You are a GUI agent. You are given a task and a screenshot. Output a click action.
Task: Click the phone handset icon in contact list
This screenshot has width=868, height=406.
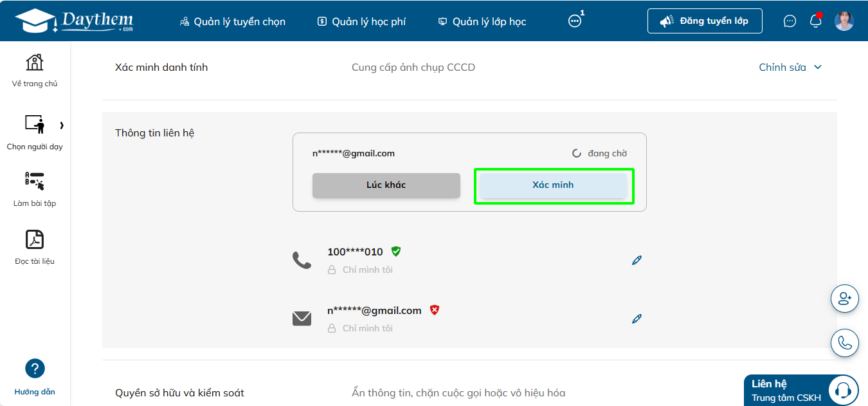pos(302,260)
